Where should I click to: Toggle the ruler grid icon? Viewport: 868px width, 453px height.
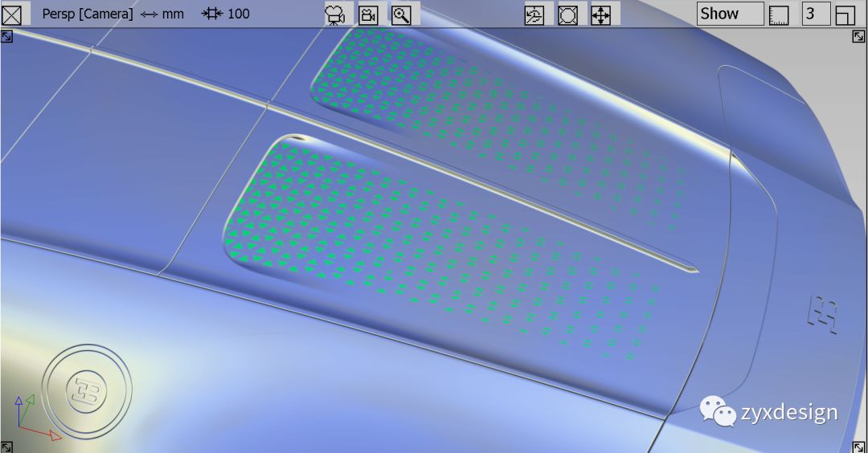pyautogui.click(x=779, y=15)
